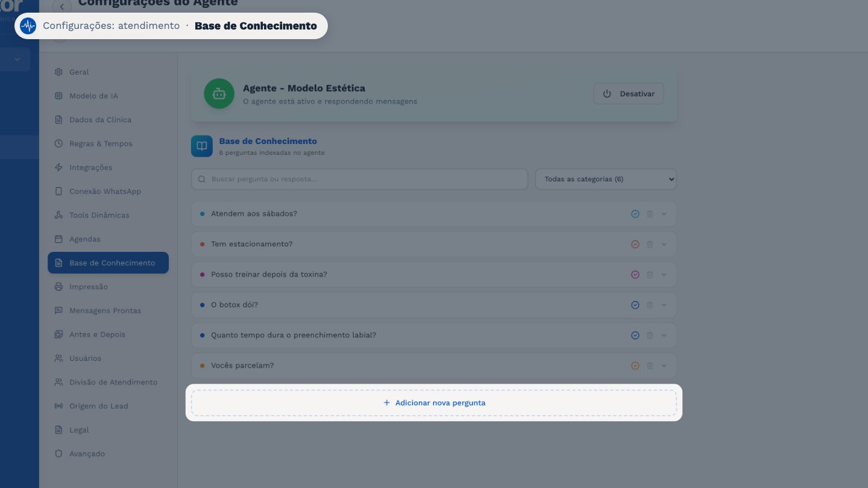Image resolution: width=868 pixels, height=488 pixels.
Task: Click the Antes e Depois image icon
Action: (58, 334)
